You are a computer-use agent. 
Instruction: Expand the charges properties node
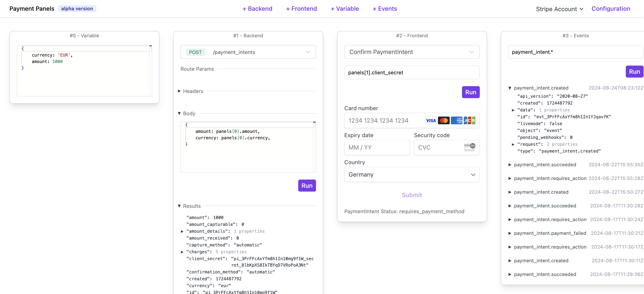point(182,252)
